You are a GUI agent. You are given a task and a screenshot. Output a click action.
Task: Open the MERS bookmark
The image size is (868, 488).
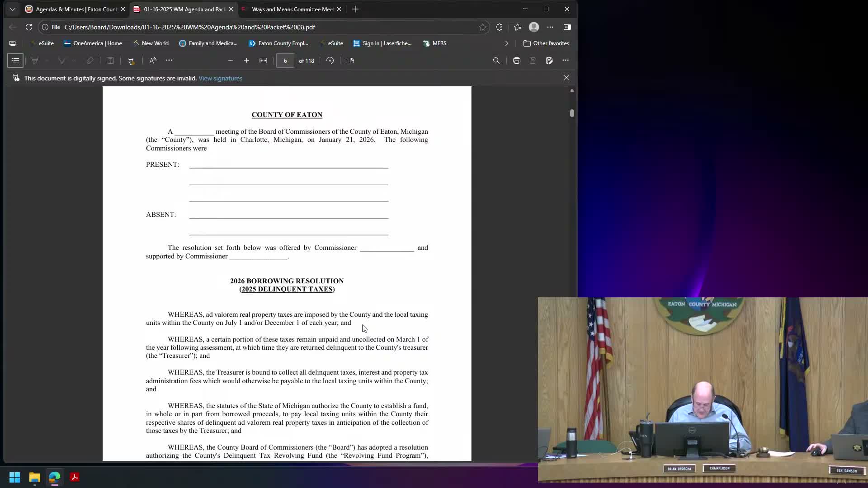435,43
